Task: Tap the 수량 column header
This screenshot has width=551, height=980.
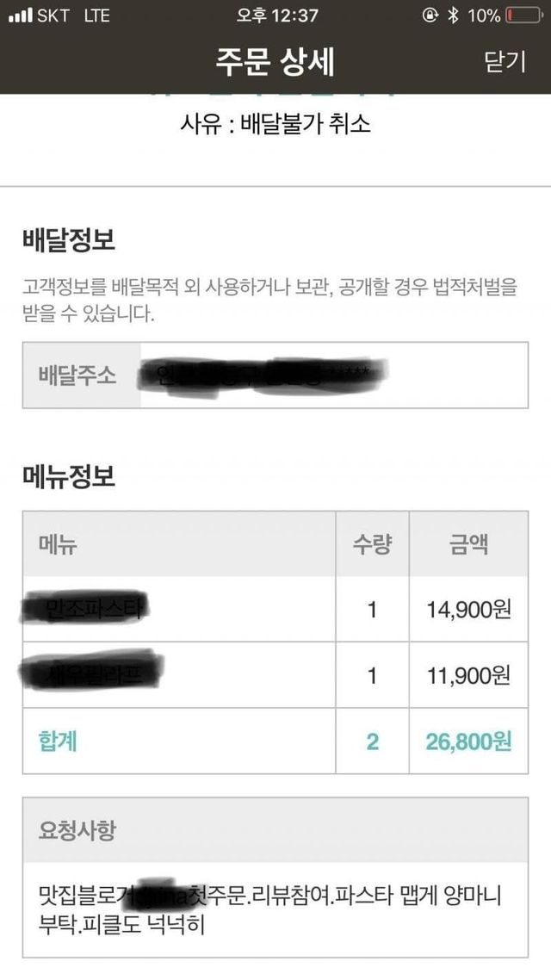Action: click(372, 544)
